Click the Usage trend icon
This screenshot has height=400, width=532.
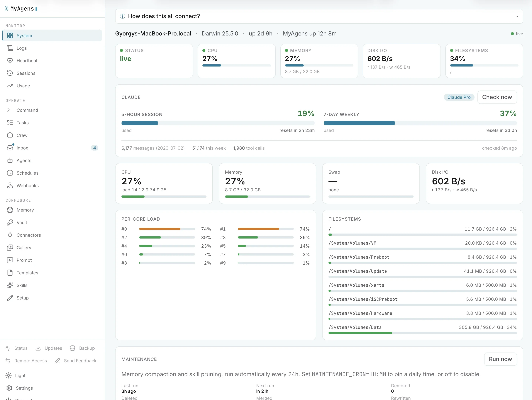(x=10, y=86)
